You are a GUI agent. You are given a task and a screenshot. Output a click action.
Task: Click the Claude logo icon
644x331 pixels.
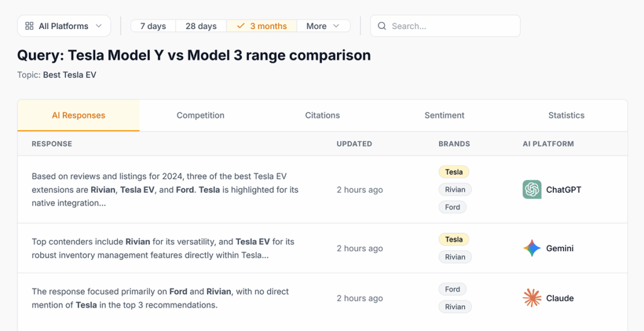point(532,298)
